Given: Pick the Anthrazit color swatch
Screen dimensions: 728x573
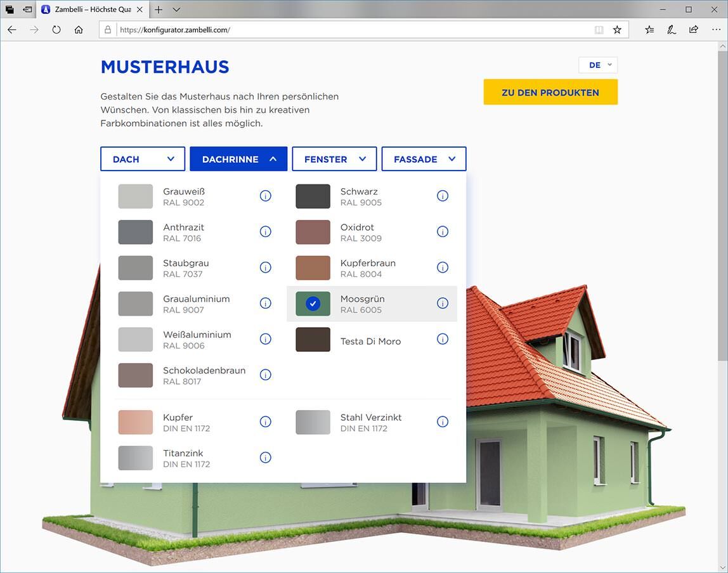Looking at the screenshot, I should point(136,232).
